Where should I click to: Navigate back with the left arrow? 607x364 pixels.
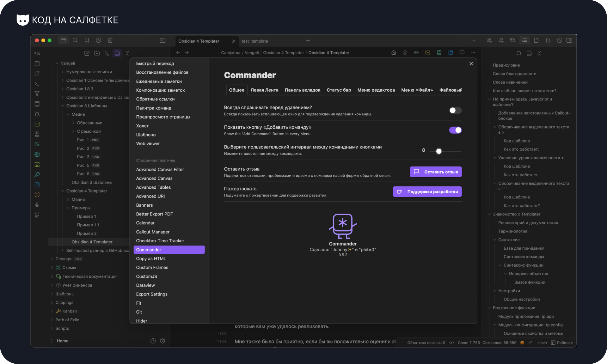pos(178,53)
